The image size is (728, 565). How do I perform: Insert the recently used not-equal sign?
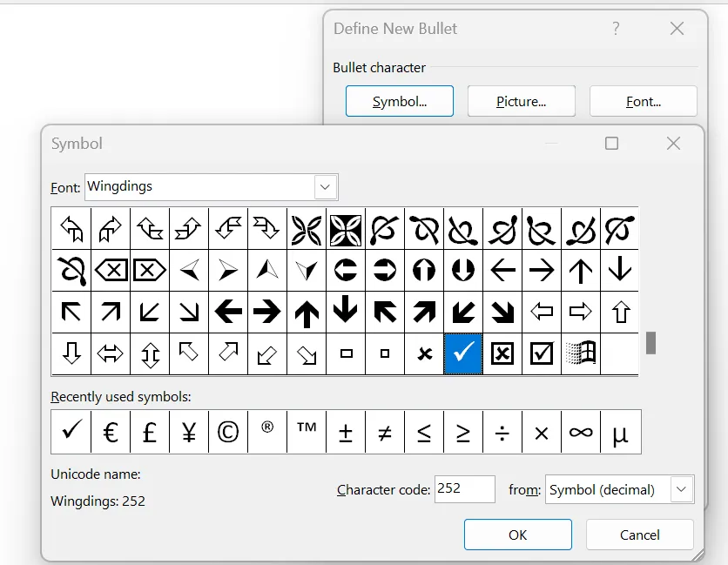[385, 432]
